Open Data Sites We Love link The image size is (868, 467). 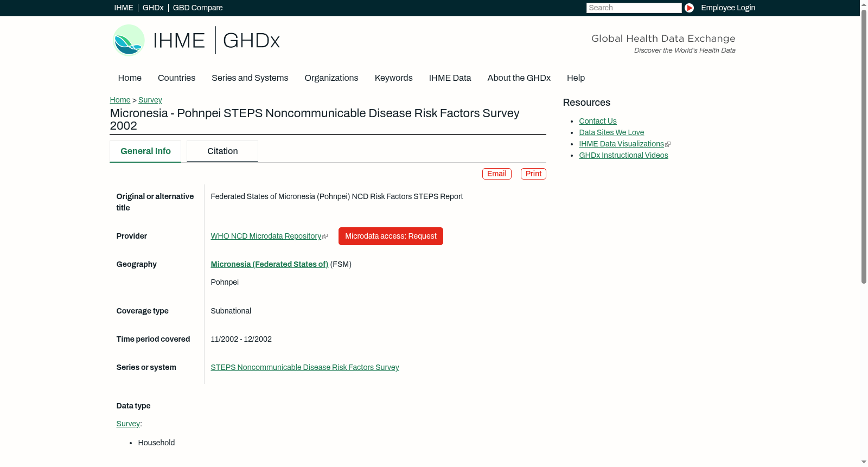[x=611, y=132]
